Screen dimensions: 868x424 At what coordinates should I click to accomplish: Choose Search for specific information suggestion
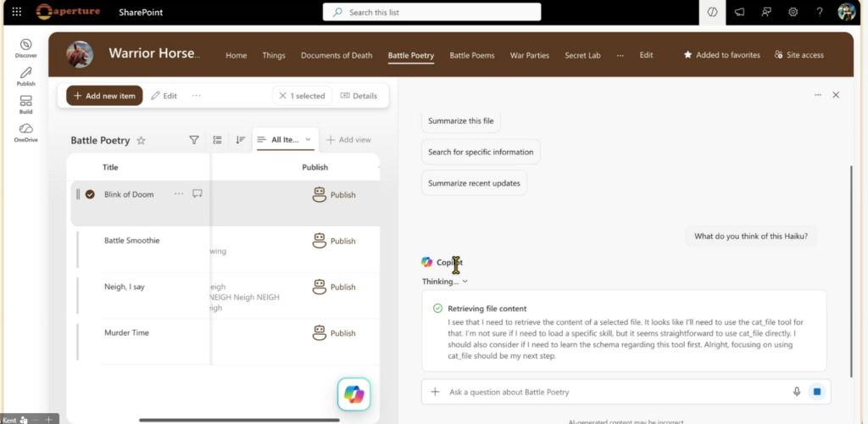tap(481, 152)
